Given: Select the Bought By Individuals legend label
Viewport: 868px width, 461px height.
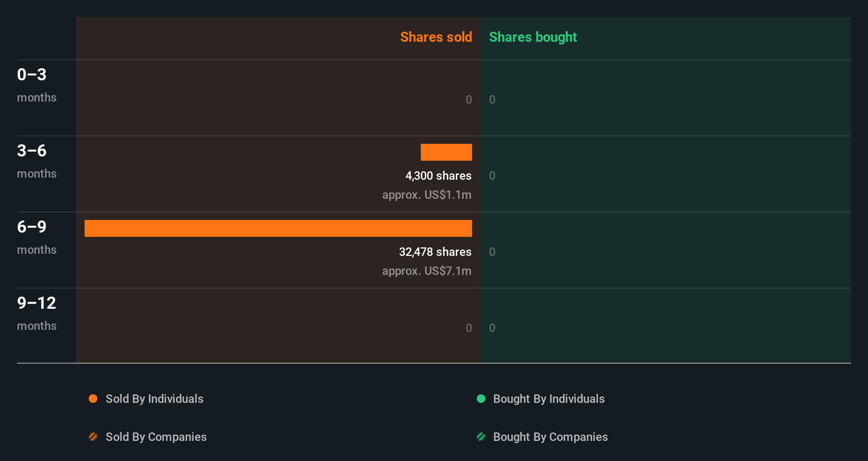Looking at the screenshot, I should point(549,399).
